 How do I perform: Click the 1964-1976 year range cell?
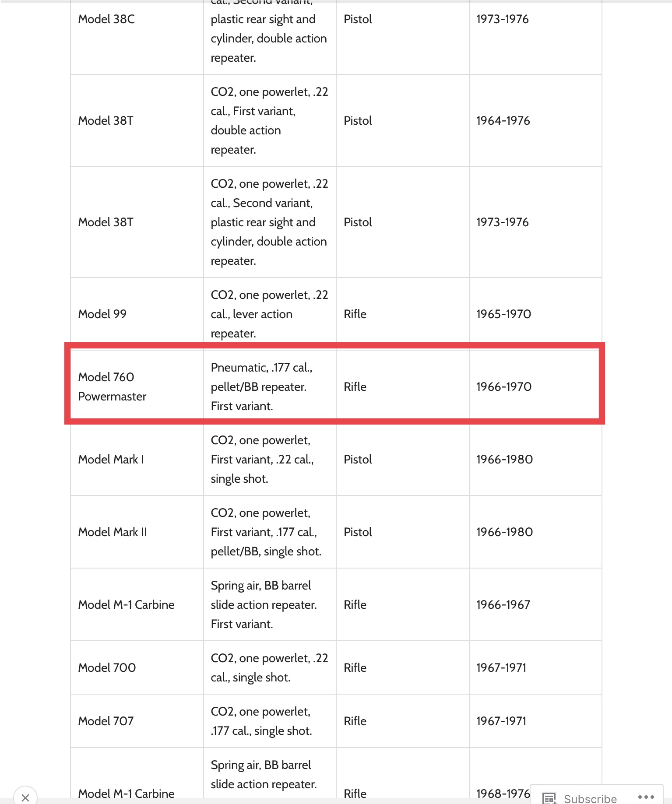pyautogui.click(x=535, y=120)
